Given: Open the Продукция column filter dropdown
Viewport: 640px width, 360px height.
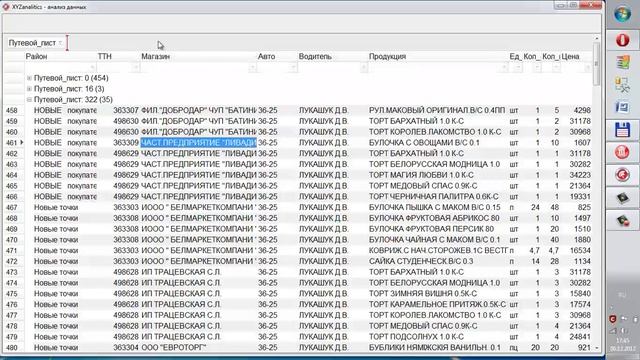Looking at the screenshot, I should (x=504, y=67).
